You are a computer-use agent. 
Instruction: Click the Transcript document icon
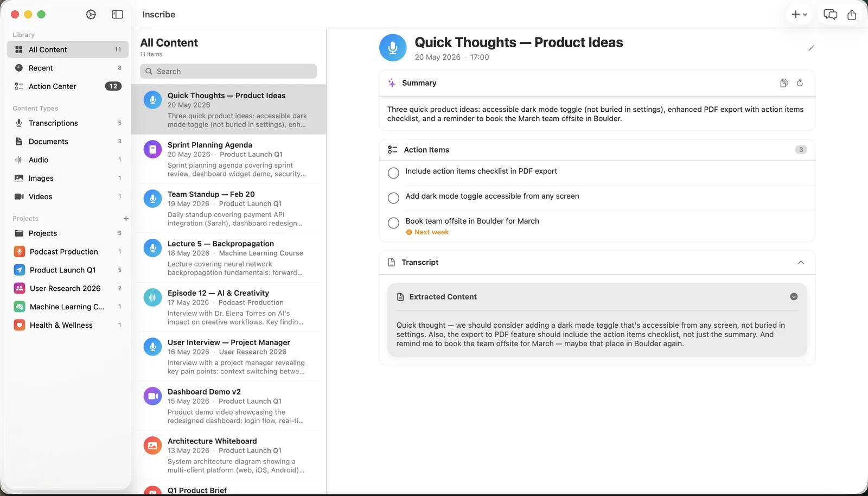coord(392,262)
